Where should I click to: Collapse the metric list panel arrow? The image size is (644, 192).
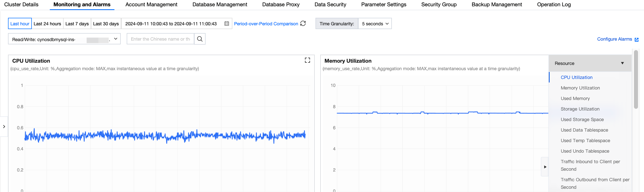click(545, 167)
